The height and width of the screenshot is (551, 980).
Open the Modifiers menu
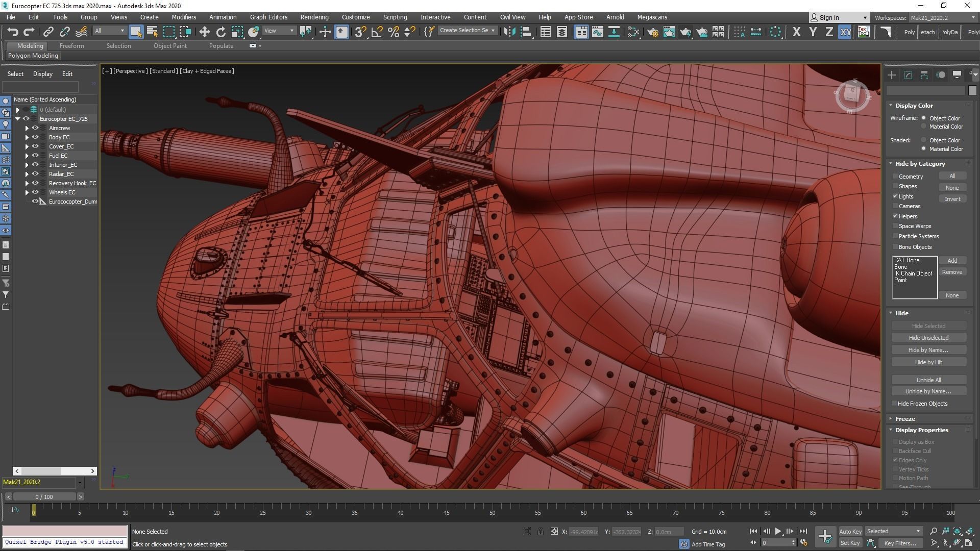point(184,17)
